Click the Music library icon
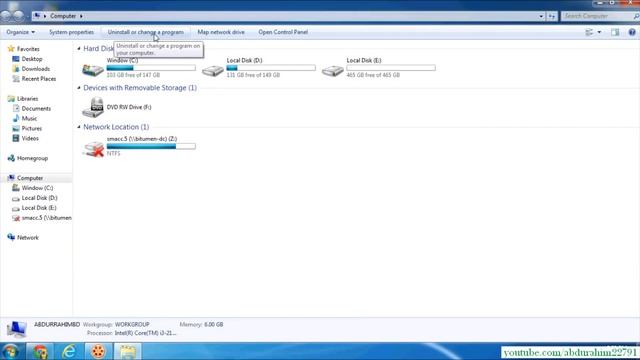This screenshot has width=640, height=360. click(16, 118)
